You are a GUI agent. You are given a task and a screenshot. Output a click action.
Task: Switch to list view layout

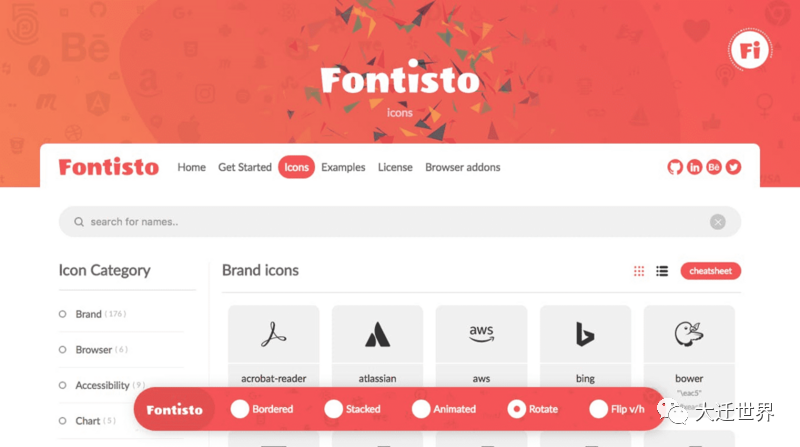point(662,271)
